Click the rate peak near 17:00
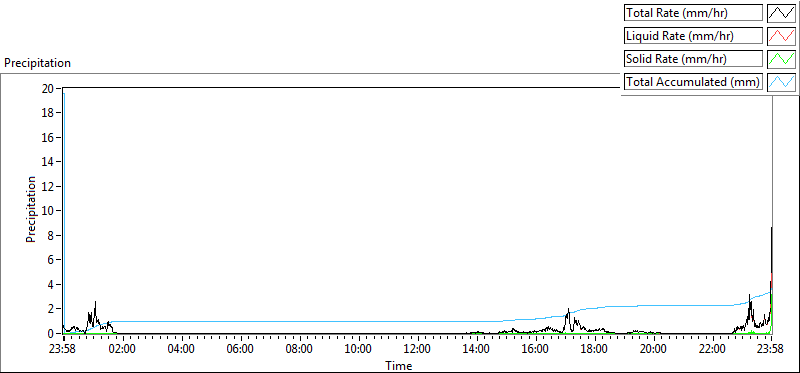Image resolution: width=800 pixels, height=373 pixels. tap(568, 310)
